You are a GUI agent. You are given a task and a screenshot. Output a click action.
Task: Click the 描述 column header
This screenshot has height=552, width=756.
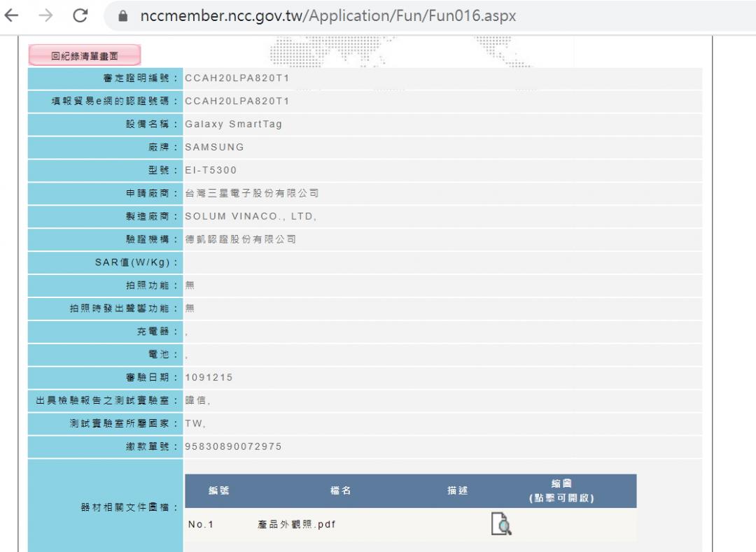tap(457, 491)
